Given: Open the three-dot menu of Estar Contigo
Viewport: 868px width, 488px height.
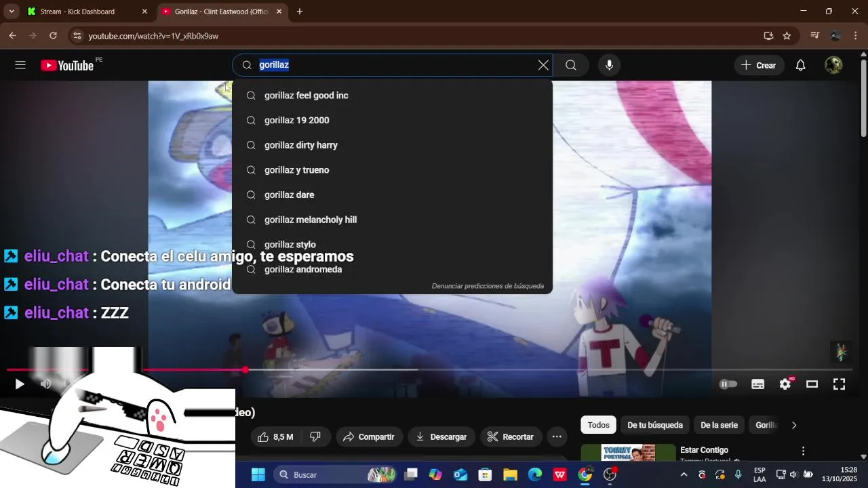Looking at the screenshot, I should pos(803,451).
